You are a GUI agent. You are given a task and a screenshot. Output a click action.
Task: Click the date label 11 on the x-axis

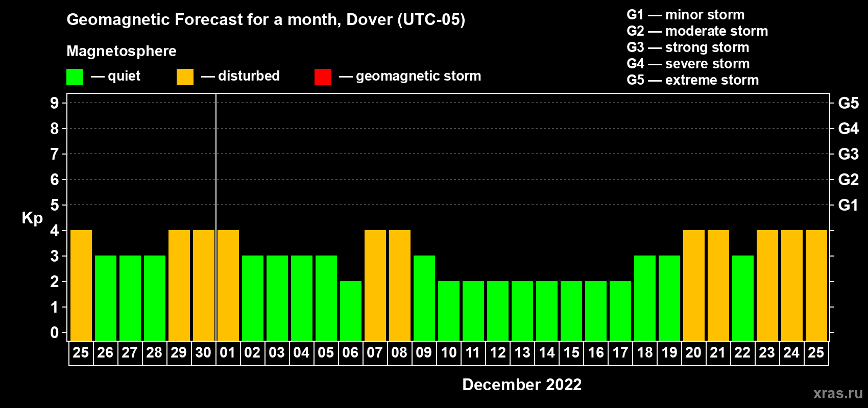click(473, 352)
